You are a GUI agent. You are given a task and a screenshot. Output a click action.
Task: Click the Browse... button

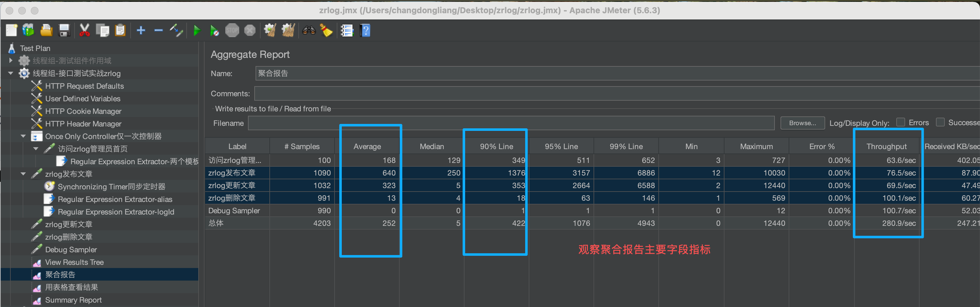pyautogui.click(x=802, y=123)
